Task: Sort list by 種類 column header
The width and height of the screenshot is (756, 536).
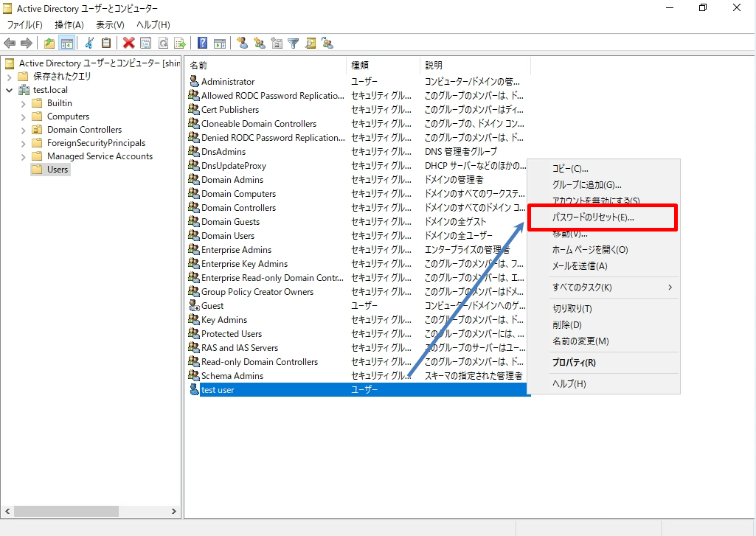Action: coord(384,65)
